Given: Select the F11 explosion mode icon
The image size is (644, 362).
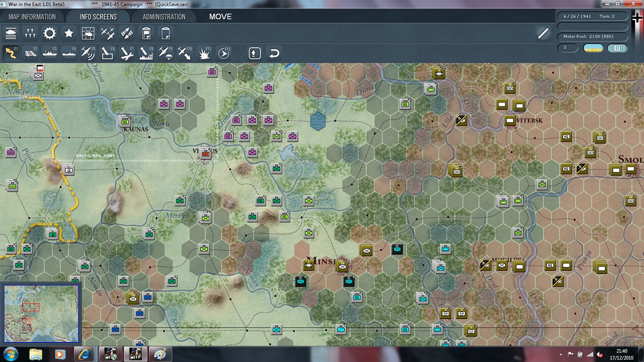Looking at the screenshot, I should point(204,53).
